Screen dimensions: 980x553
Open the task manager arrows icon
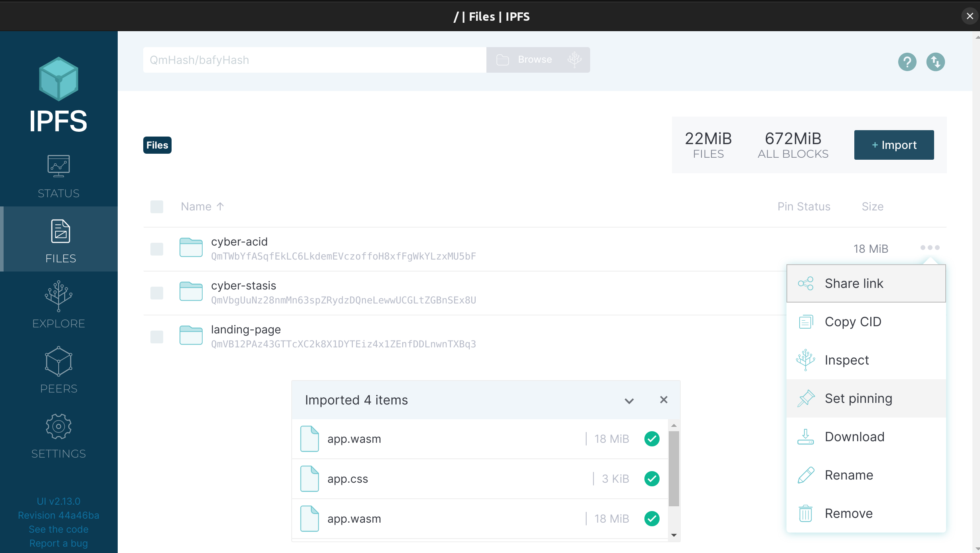[935, 62]
